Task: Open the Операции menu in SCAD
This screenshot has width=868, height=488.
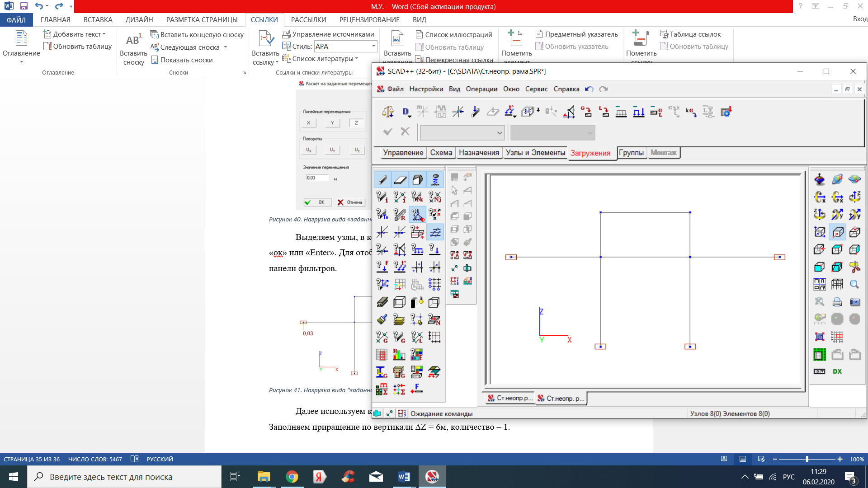Action: (x=481, y=89)
